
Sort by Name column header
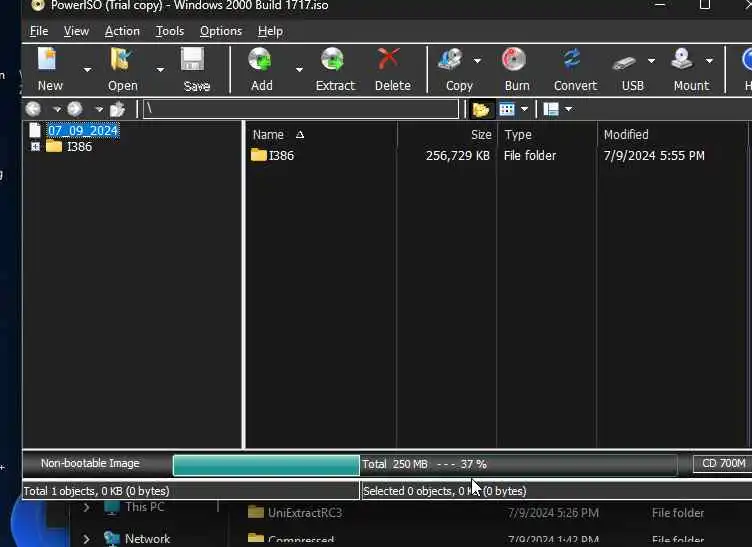coord(268,135)
